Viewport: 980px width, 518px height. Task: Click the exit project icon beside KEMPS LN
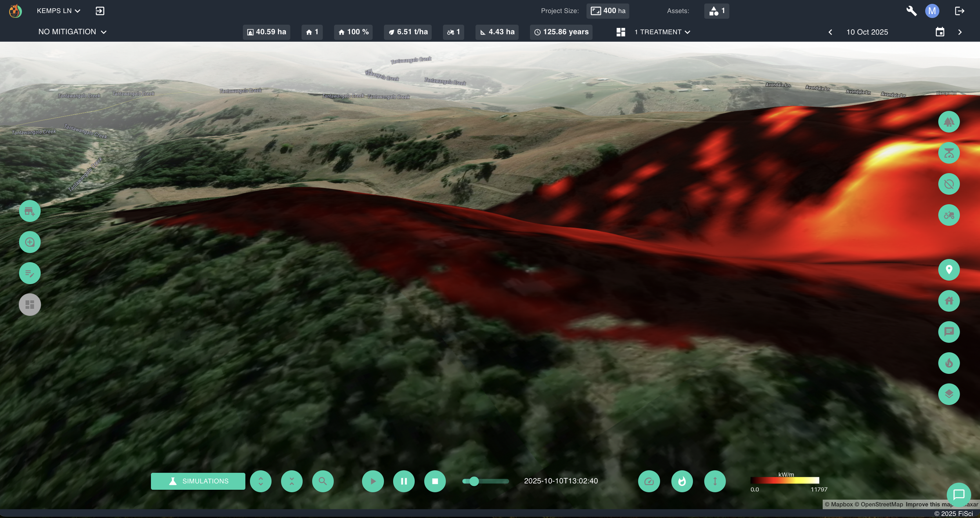[x=100, y=11]
